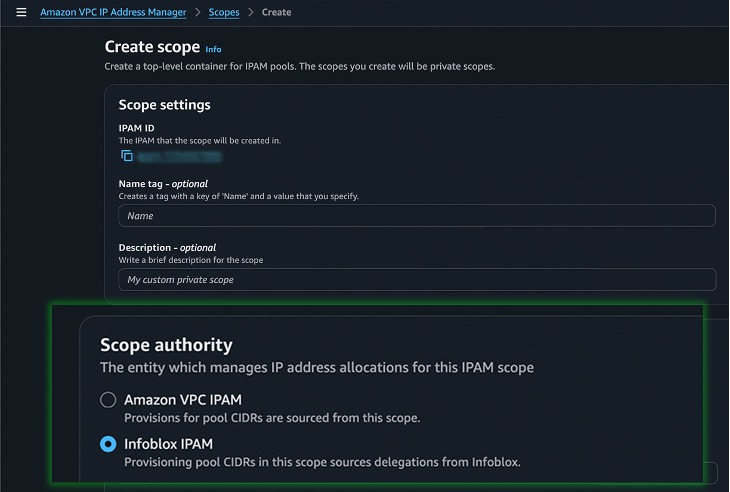The image size is (730, 492).
Task: Select the Amazon VPC IPAM radio button
Action: click(x=108, y=400)
